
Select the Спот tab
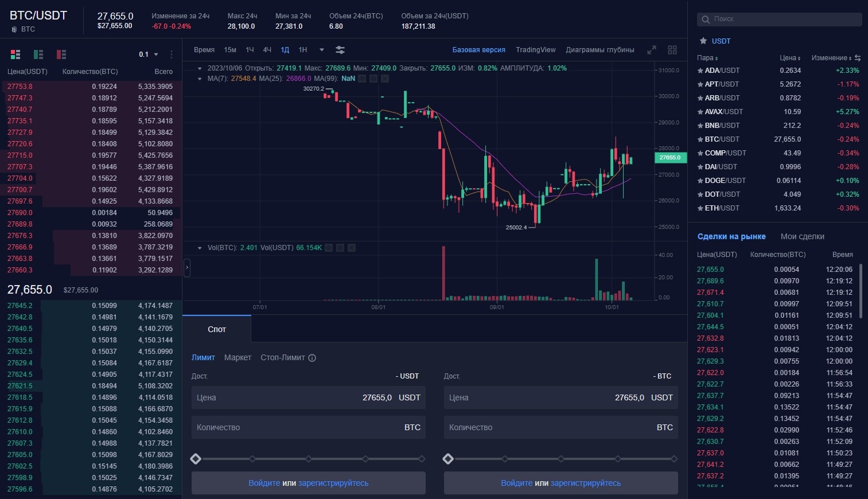point(217,329)
